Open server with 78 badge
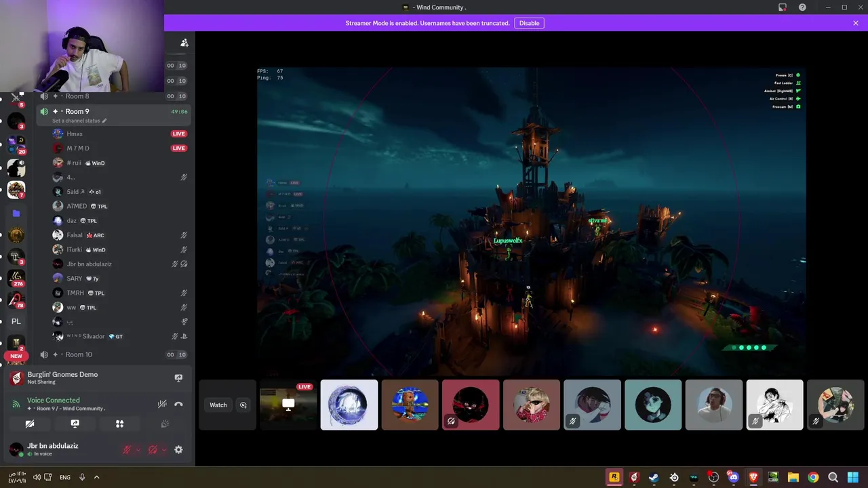This screenshot has width=868, height=488. coord(16,300)
